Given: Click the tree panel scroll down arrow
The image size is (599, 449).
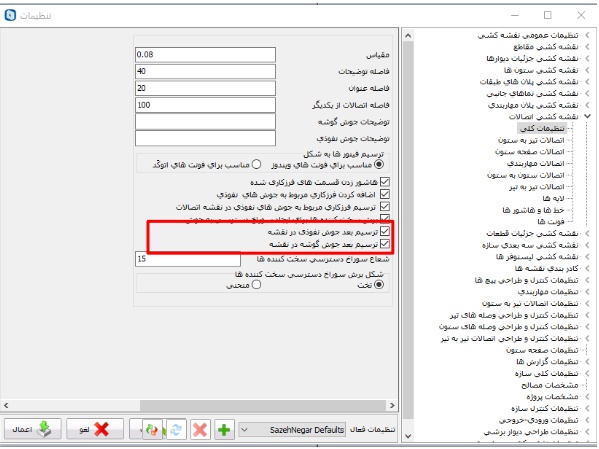Looking at the screenshot, I should click(408, 436).
